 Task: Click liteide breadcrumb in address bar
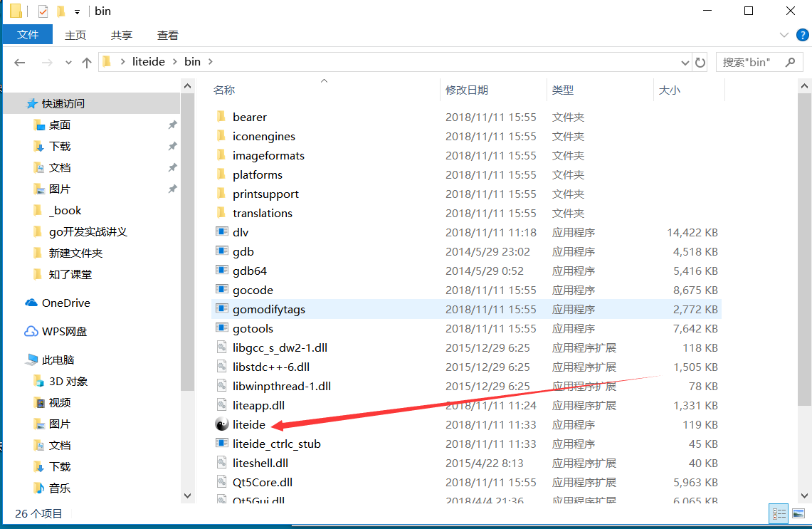(x=148, y=62)
